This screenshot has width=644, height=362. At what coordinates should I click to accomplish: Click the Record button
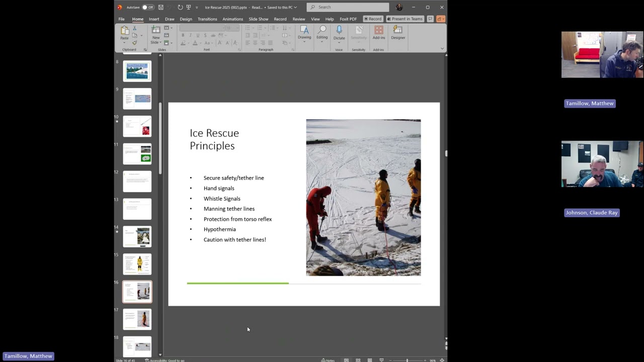tap(373, 19)
